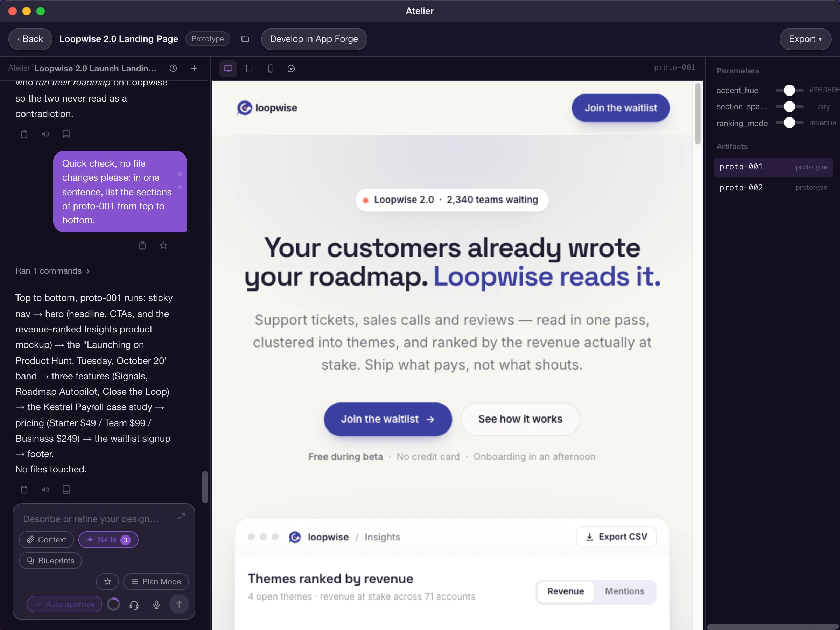Select proto-001 artifact
The height and width of the screenshot is (630, 840).
[773, 167]
